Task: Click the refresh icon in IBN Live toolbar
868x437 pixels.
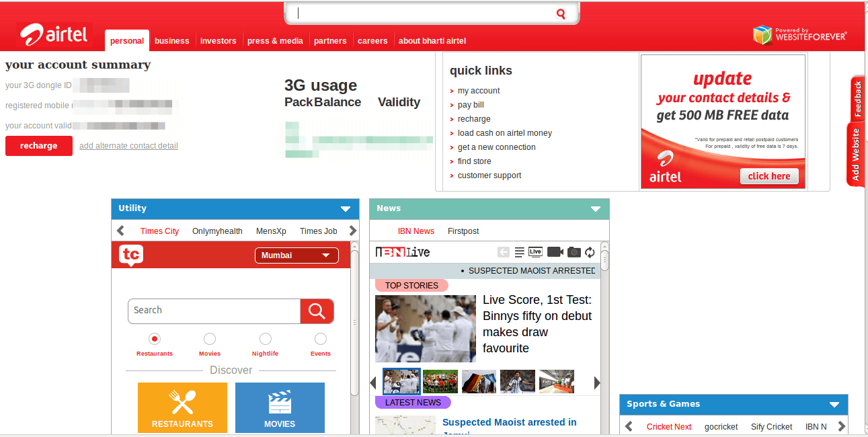Action: click(590, 252)
